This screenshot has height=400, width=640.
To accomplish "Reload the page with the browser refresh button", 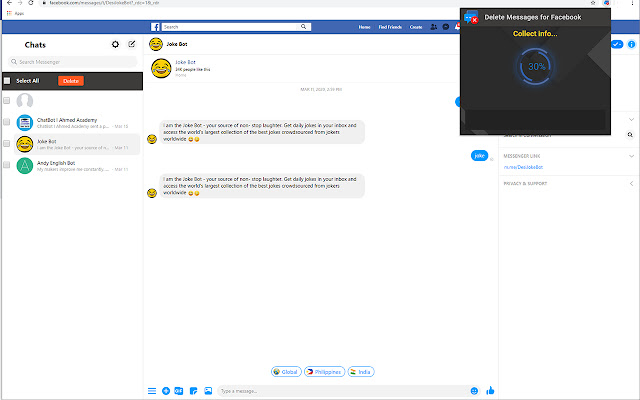I will tap(31, 2).
